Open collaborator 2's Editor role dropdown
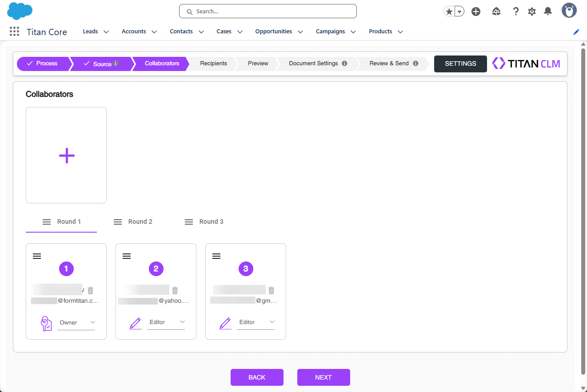Viewport: 587px width, 392px height. 182,322
